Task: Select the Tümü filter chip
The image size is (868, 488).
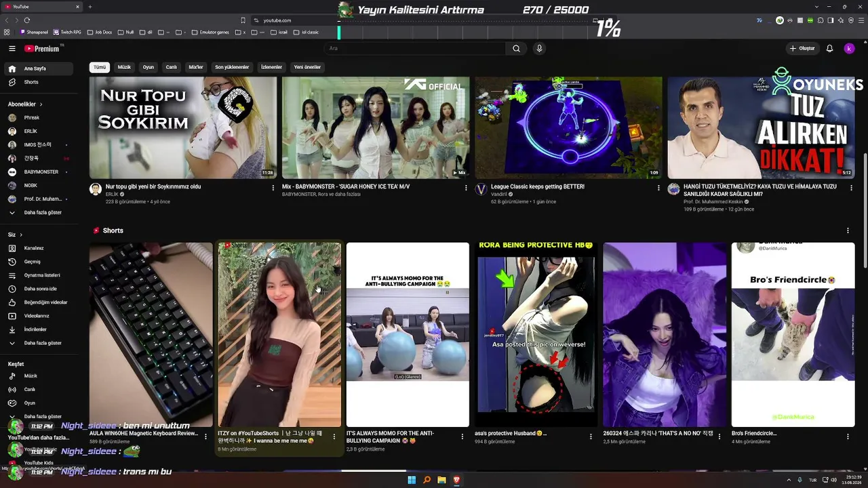Action: coord(100,67)
